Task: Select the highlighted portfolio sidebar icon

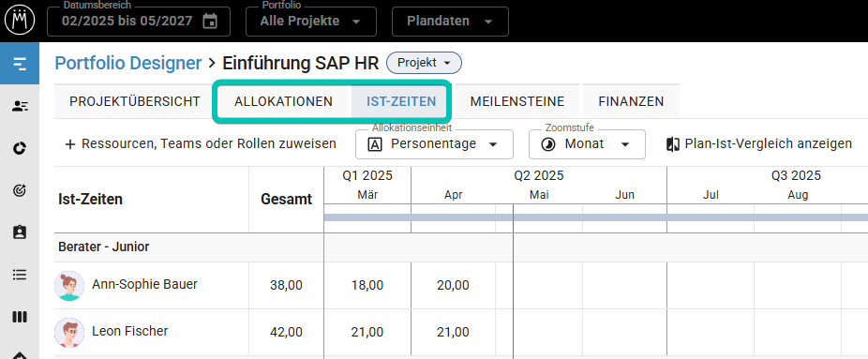Action: pyautogui.click(x=20, y=64)
